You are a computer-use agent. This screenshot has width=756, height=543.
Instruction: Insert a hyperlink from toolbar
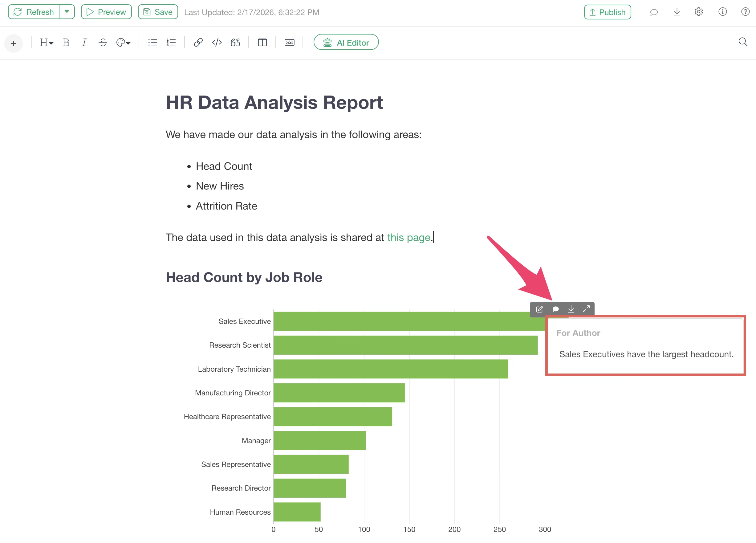point(198,42)
